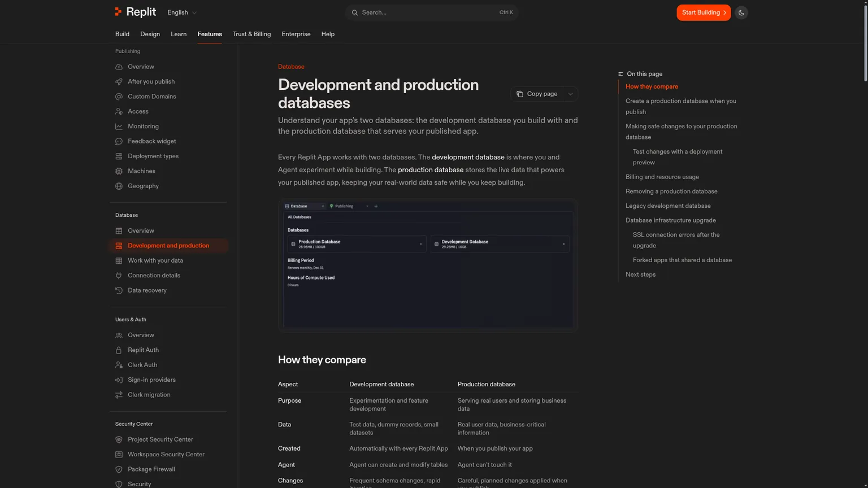The width and height of the screenshot is (868, 488).
Task: Click the Access icon in sidebar
Action: point(119,111)
